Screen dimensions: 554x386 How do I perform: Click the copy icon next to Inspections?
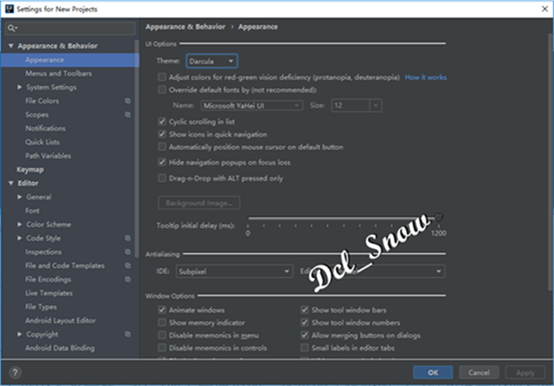pyautogui.click(x=128, y=252)
